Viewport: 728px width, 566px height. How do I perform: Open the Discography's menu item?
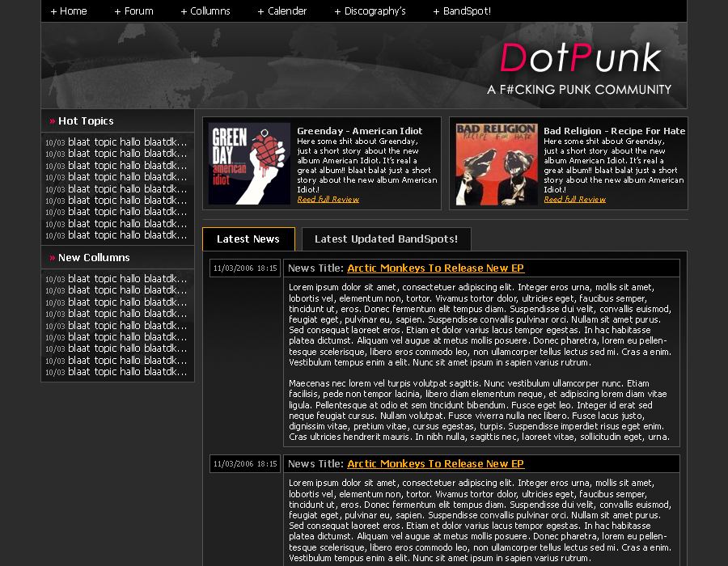pyautogui.click(x=370, y=11)
